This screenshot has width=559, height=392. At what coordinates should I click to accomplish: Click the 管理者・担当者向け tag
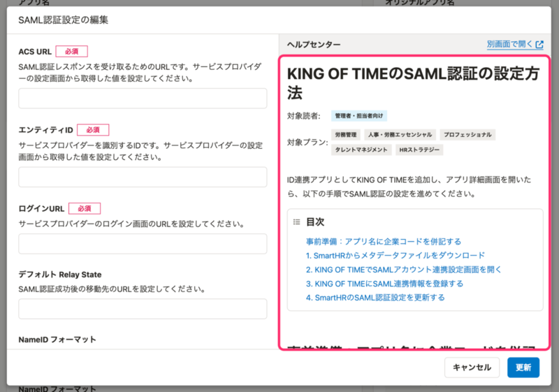tap(359, 116)
